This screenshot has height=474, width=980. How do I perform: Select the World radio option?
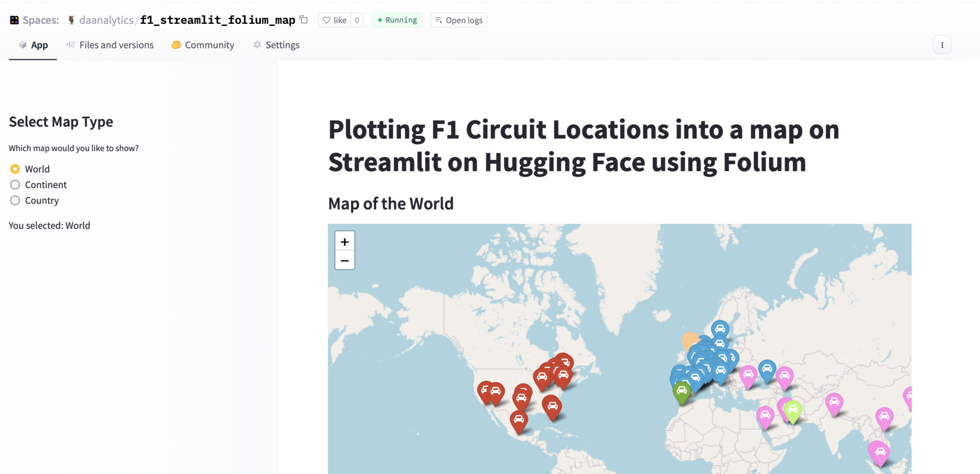tap(15, 169)
